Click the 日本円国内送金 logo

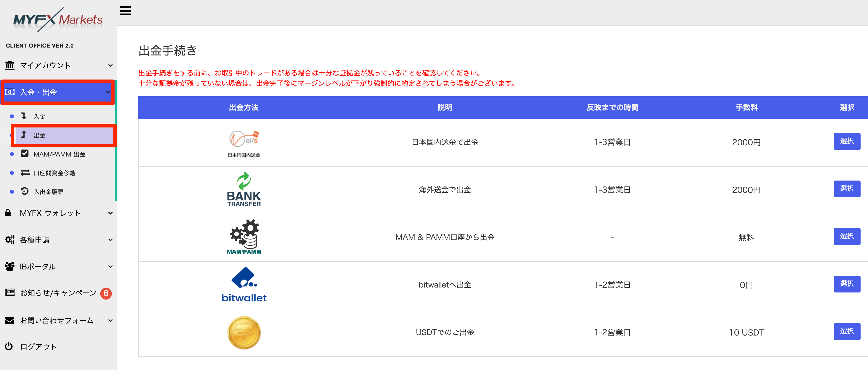(x=244, y=144)
